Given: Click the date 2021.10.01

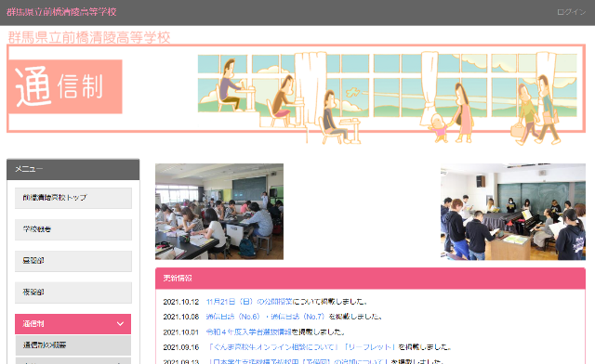Looking at the screenshot, I should click(181, 332).
